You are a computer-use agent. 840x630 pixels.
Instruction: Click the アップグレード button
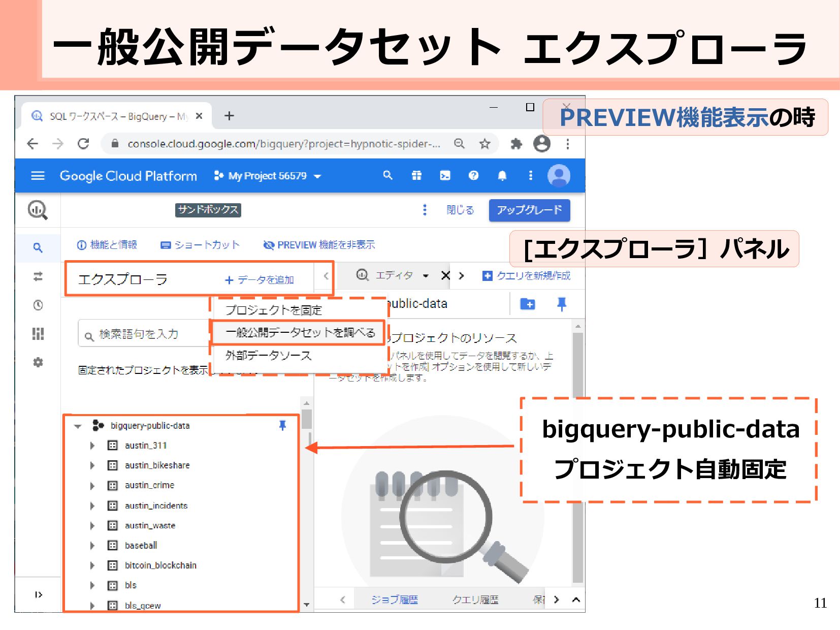(x=529, y=210)
